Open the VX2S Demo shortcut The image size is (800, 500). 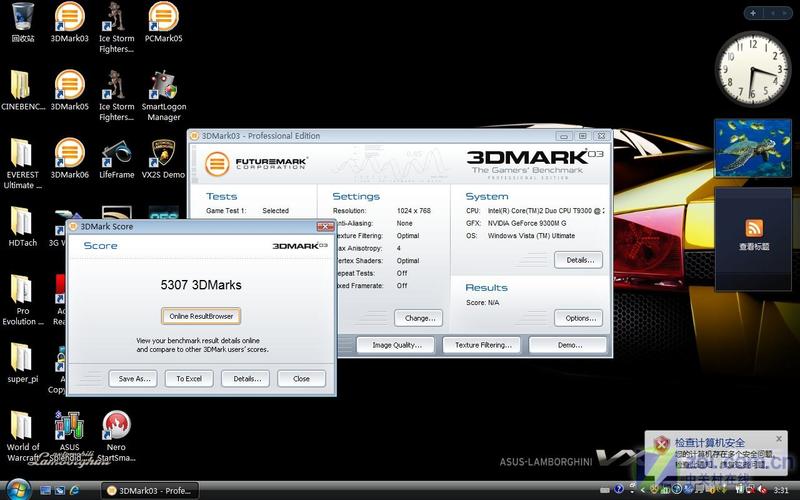point(163,159)
